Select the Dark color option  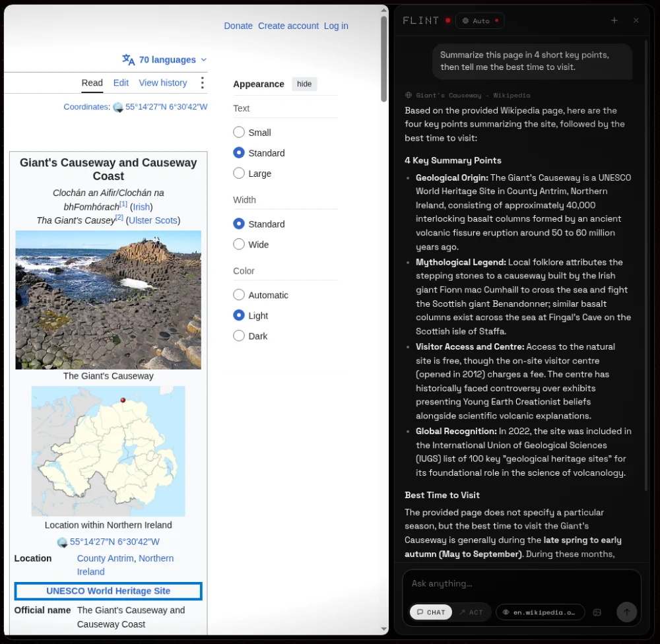tap(239, 335)
